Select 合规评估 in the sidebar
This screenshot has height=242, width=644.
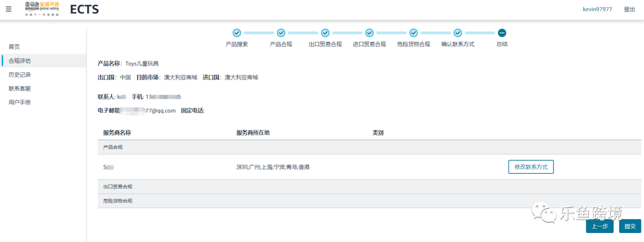[x=20, y=60]
